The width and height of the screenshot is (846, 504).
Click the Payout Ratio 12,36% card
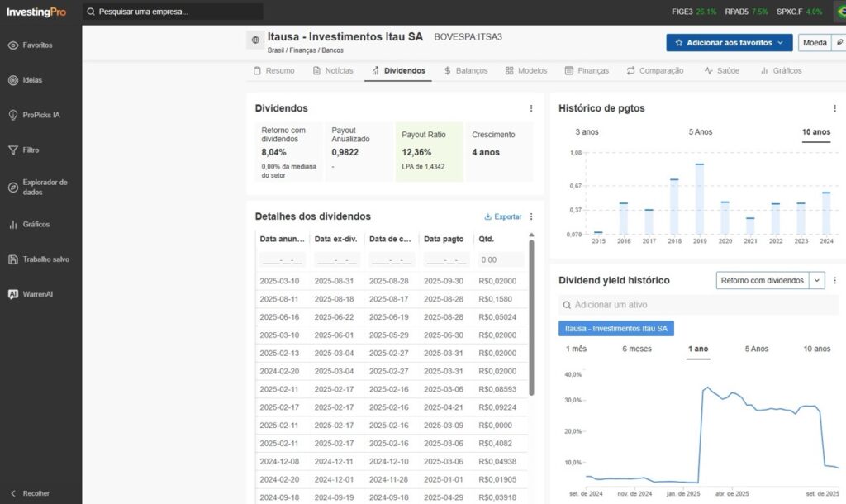tap(430, 152)
